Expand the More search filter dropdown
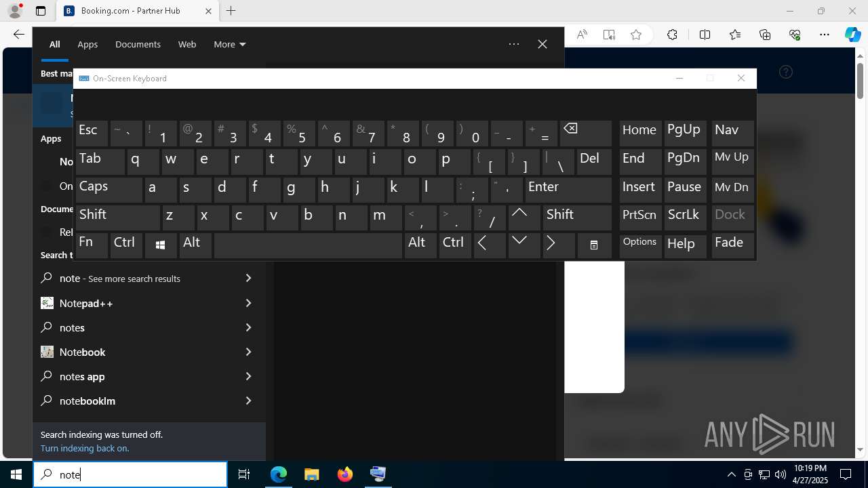 [230, 44]
